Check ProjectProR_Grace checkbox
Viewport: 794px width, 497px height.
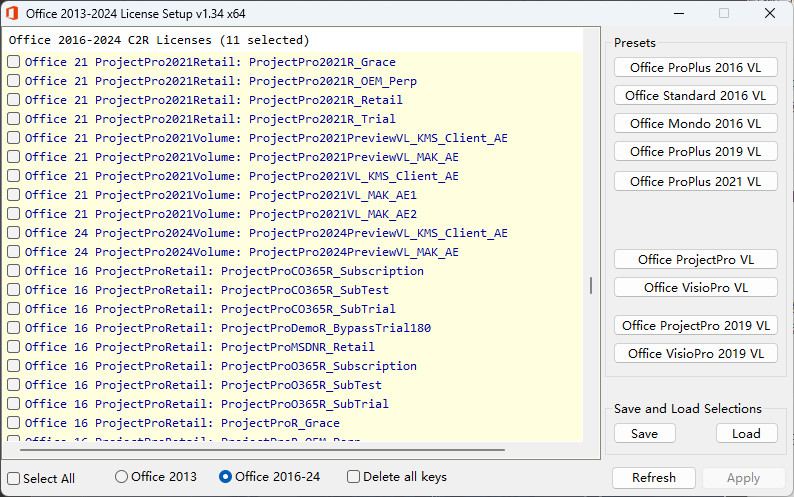[x=14, y=423]
